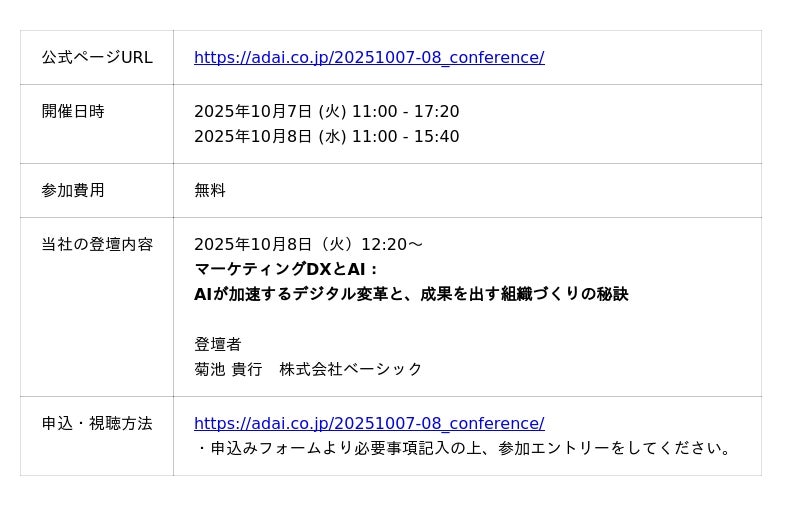Click the 参加費用 row label
This screenshot has height=506, width=800.
[x=73, y=190]
